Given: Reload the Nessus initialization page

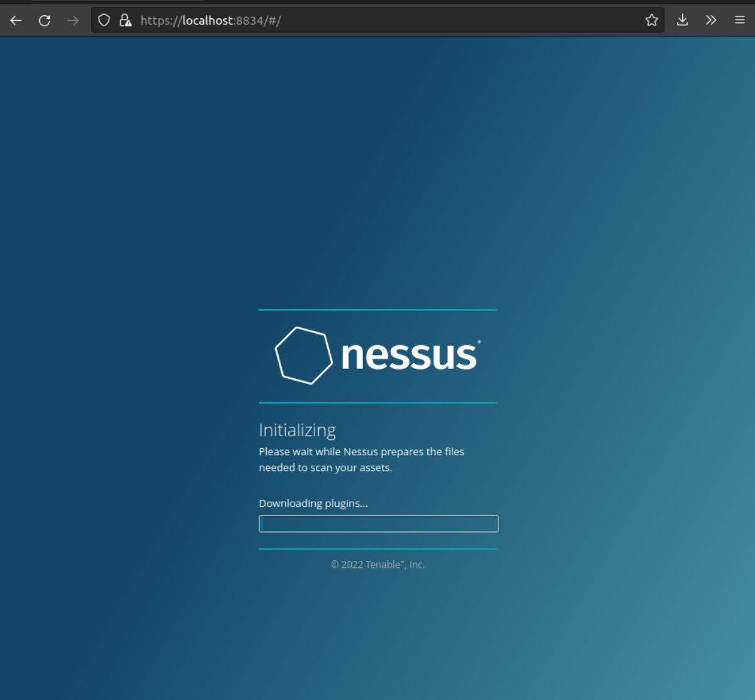Looking at the screenshot, I should point(44,20).
